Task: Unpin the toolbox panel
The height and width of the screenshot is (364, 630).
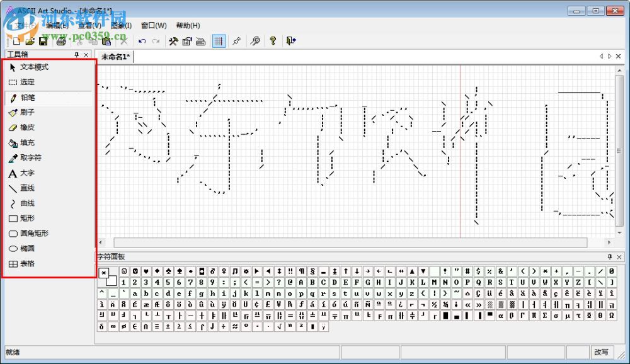Action: pyautogui.click(x=77, y=54)
